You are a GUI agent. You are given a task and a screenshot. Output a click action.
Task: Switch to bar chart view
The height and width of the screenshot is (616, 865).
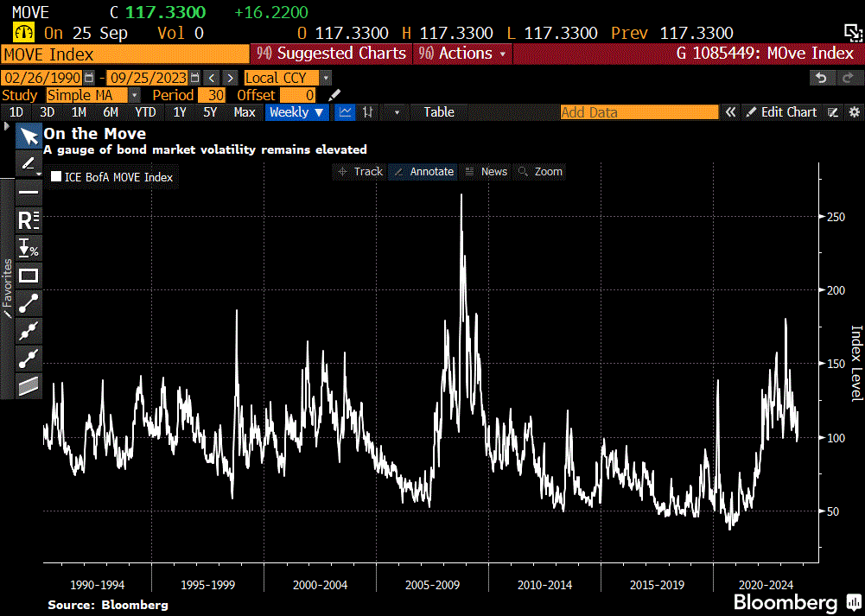[x=367, y=112]
